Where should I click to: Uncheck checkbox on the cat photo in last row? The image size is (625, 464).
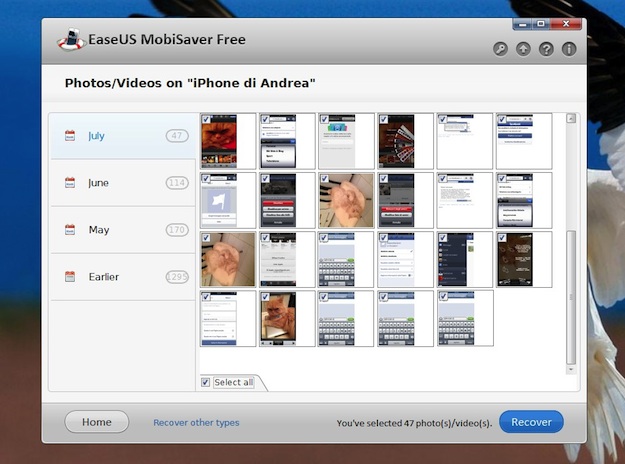pos(265,297)
